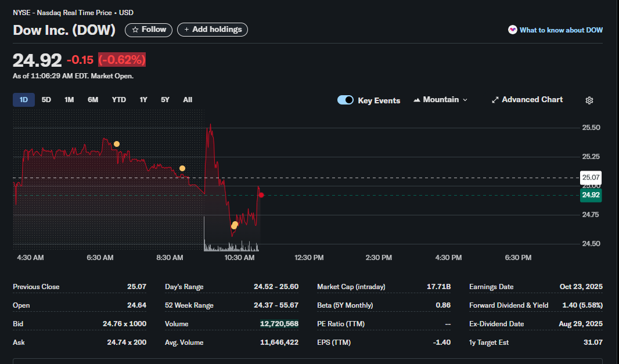Click the heart icon beside What to know

(512, 30)
